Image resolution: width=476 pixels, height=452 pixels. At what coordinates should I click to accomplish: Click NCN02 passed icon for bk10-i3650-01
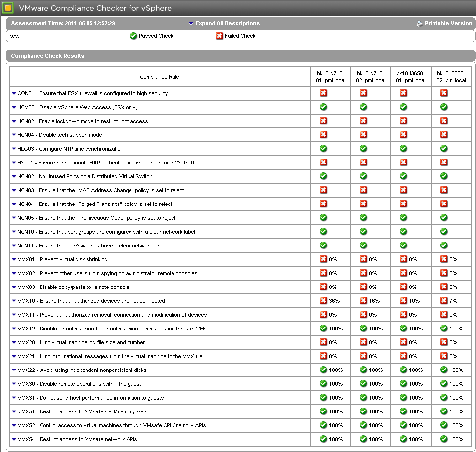[x=403, y=176]
